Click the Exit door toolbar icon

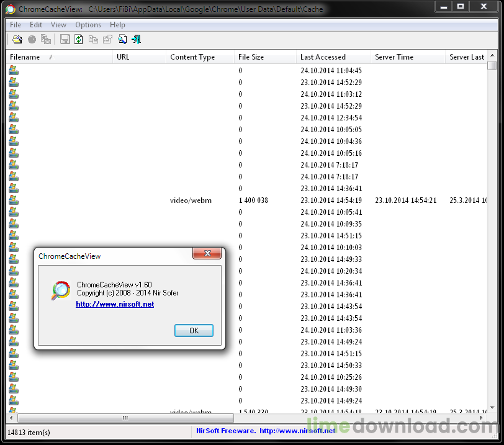(137, 39)
